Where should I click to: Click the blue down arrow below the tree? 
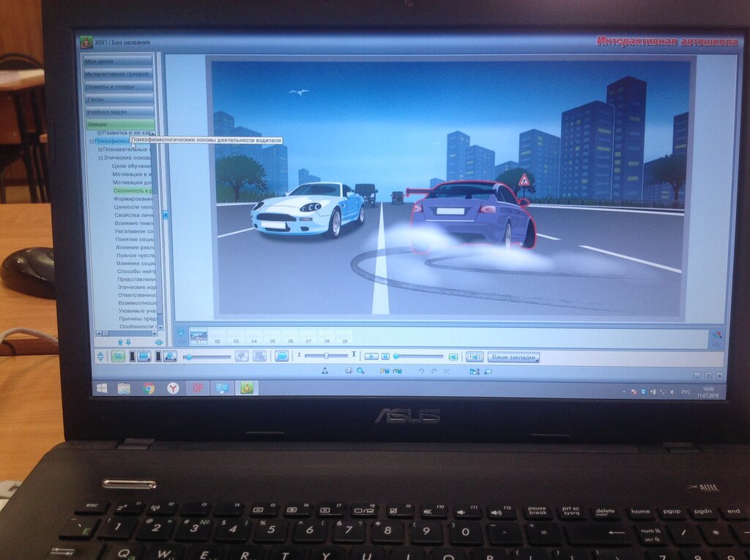[x=128, y=343]
